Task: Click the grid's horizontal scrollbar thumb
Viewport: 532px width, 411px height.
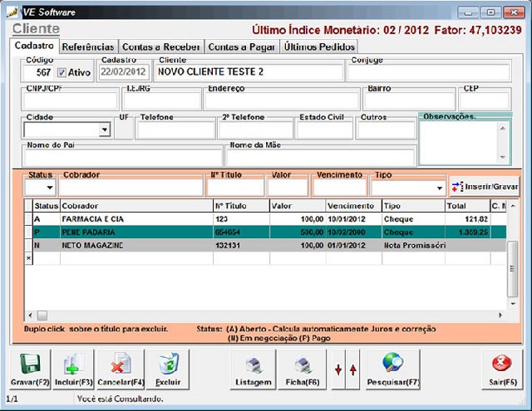Action: pos(42,316)
